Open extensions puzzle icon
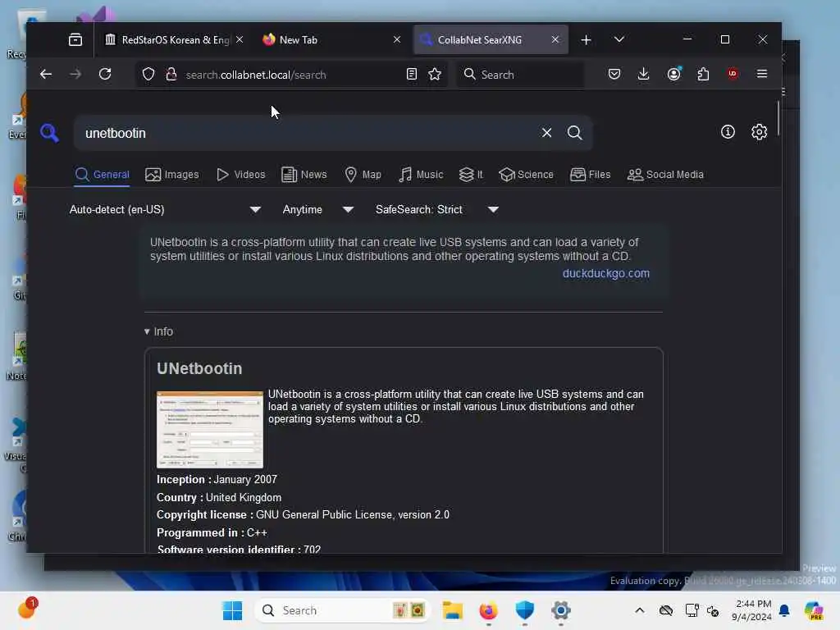Viewport: 840px width, 630px height. 703,74
